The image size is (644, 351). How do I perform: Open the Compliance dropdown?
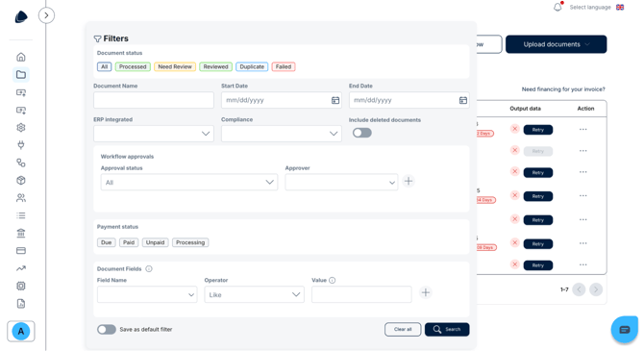282,134
